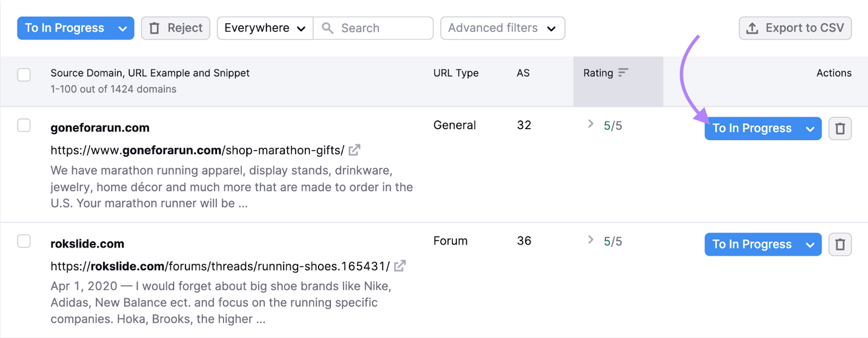Click the Rating column sort icon
This screenshot has width=868, height=338.
tap(623, 73)
